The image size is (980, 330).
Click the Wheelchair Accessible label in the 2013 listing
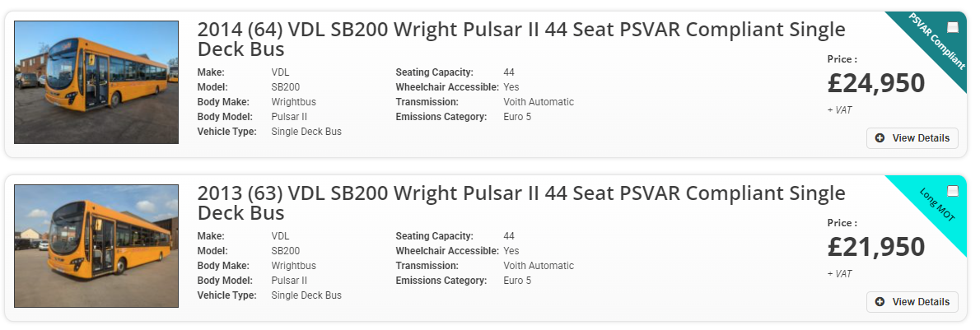tap(447, 251)
